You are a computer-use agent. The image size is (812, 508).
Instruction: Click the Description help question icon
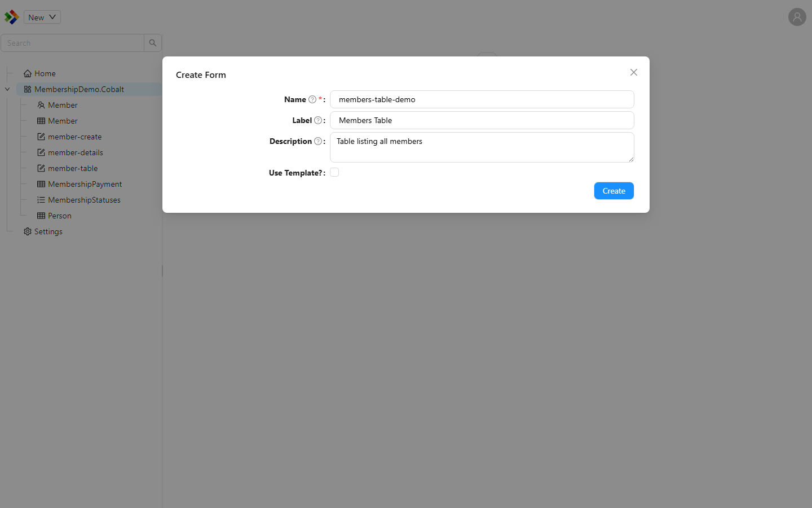(x=318, y=141)
